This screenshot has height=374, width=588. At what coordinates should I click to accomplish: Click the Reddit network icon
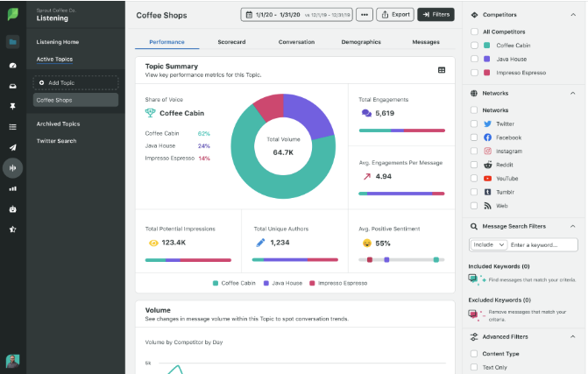[487, 165]
